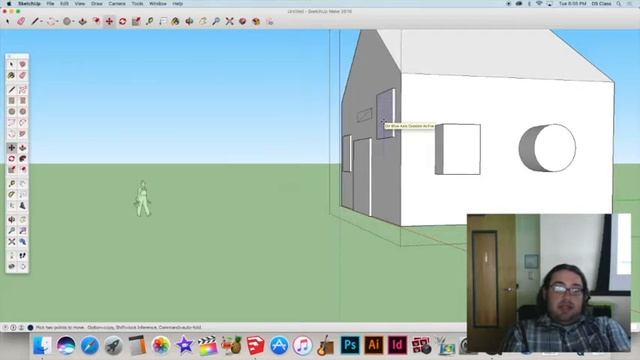Screen dimensions: 640x360
Task: Select the Line pencil in the left palette
Action: pyautogui.click(x=11, y=90)
